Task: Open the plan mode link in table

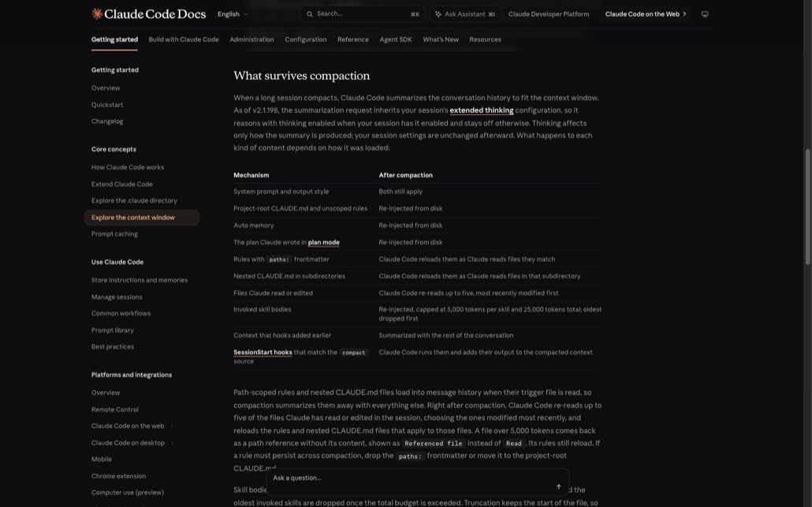Action: pos(324,242)
